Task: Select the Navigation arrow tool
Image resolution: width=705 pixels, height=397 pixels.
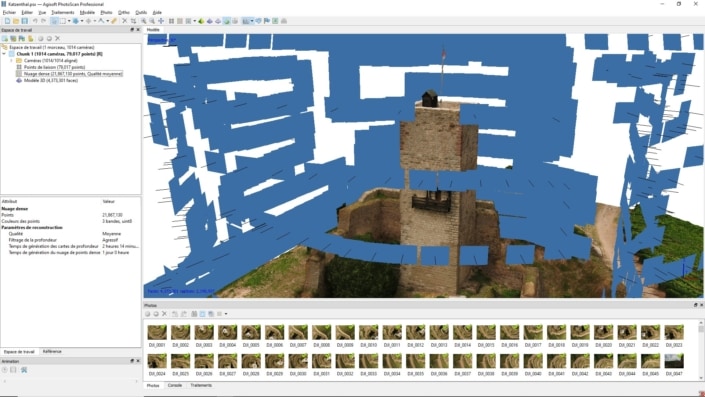Action: pyautogui.click(x=54, y=21)
